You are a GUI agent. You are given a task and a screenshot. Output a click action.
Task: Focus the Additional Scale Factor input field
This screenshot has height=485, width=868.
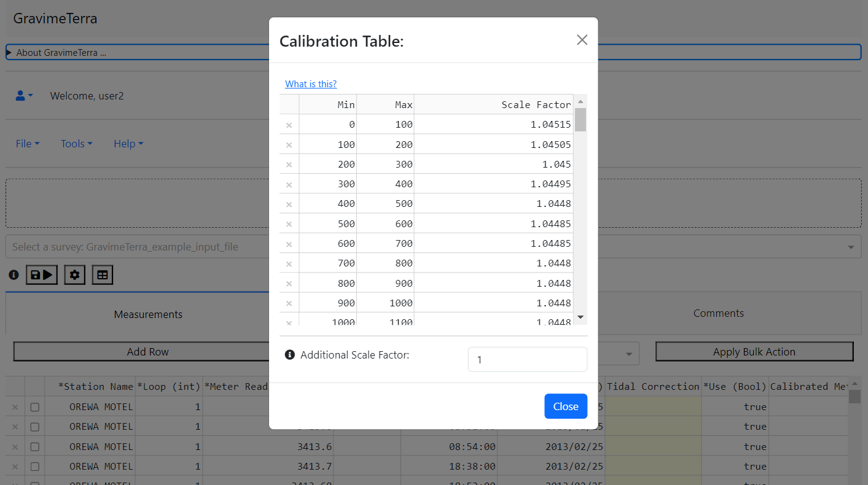point(528,360)
